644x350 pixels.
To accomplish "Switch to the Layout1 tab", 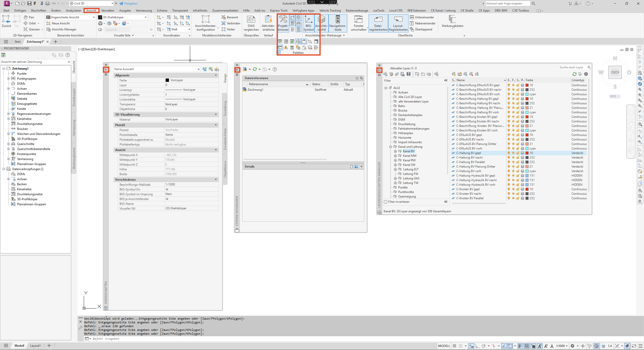I will pyautogui.click(x=35, y=346).
